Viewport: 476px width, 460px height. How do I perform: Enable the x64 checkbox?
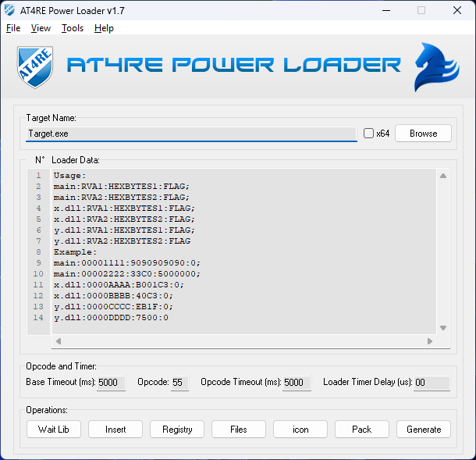point(369,134)
